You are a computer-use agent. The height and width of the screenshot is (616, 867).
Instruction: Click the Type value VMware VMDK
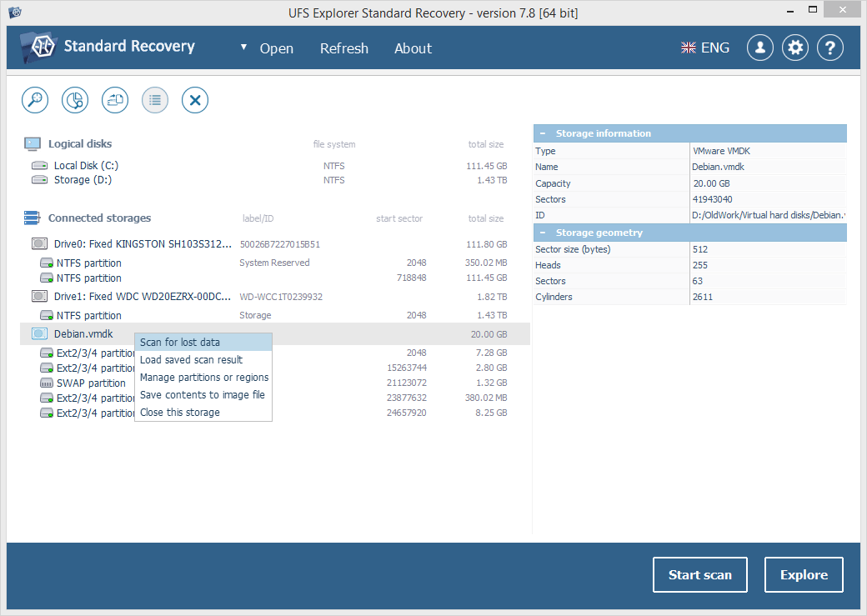(721, 151)
